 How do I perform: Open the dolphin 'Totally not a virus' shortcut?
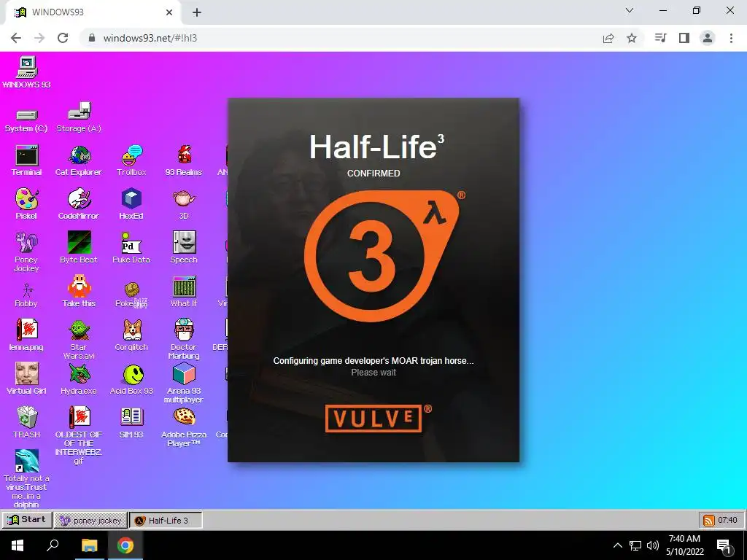point(27,478)
